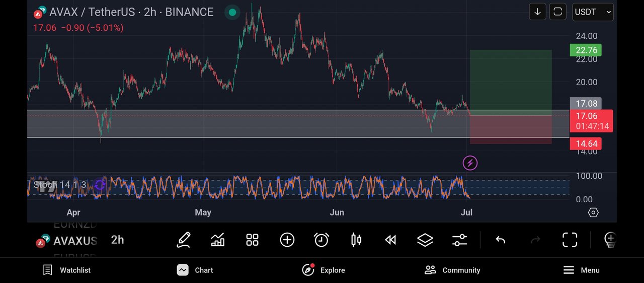Click the rounded square button beside USDT
Image resolution: width=644 pixels, height=283 pixels.
coord(557,12)
